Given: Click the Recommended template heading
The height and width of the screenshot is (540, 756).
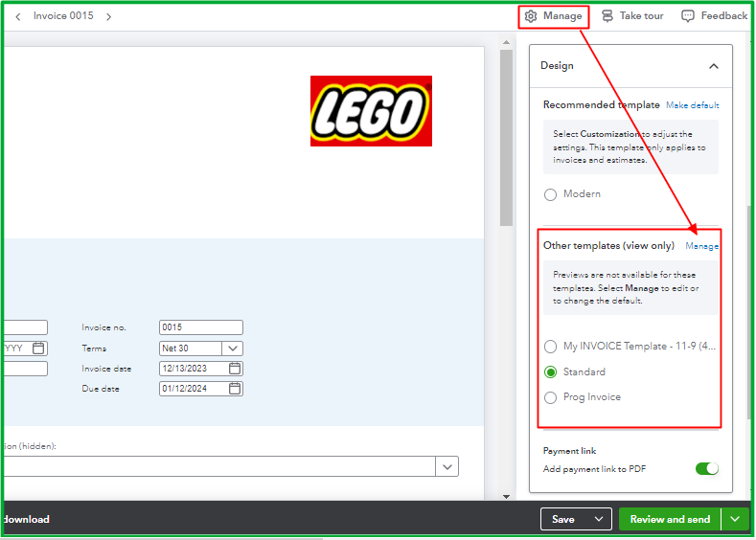Looking at the screenshot, I should tap(601, 105).
